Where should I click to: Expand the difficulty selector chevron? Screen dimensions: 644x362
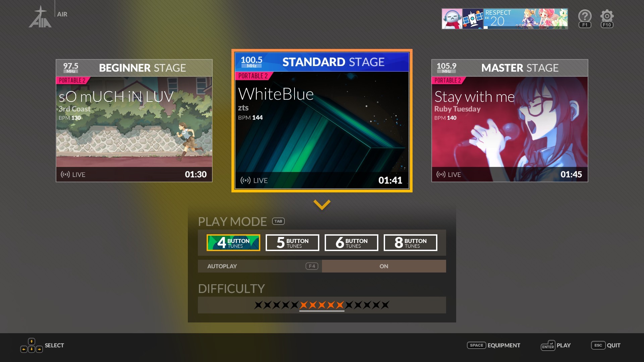coord(322,204)
